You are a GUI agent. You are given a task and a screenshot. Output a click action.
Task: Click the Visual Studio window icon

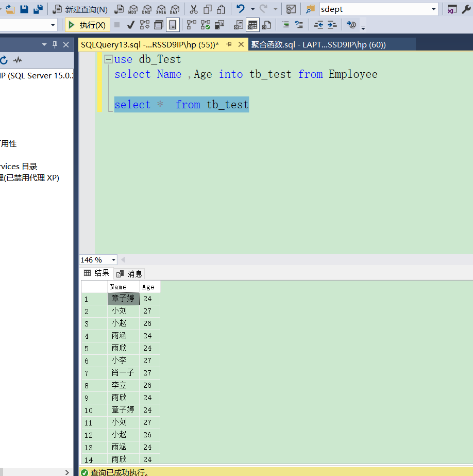pos(452,9)
